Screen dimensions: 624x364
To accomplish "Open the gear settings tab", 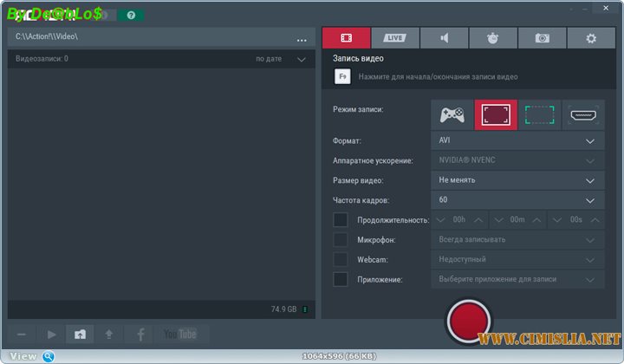I will 591,38.
